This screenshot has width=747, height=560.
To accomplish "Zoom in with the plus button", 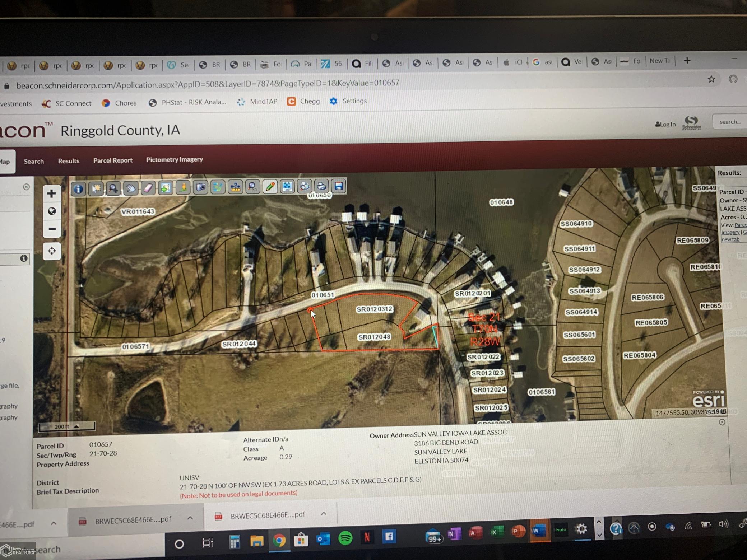I will point(51,194).
